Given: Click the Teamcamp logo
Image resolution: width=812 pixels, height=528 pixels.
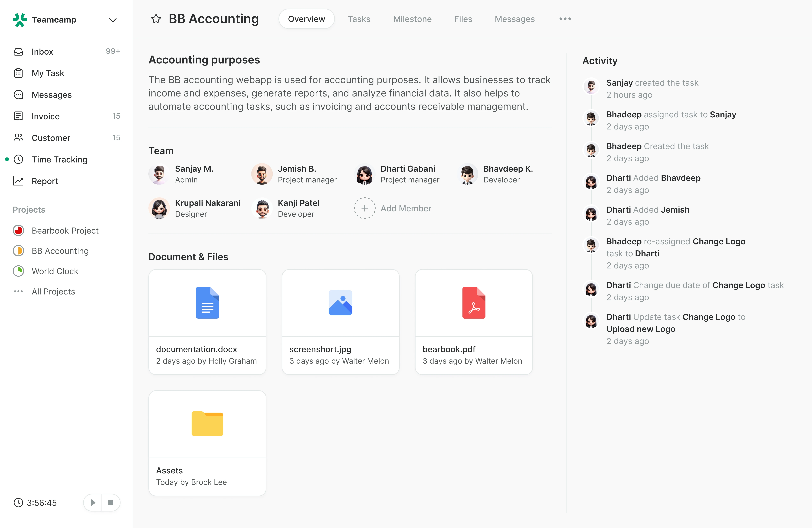Looking at the screenshot, I should coord(20,20).
